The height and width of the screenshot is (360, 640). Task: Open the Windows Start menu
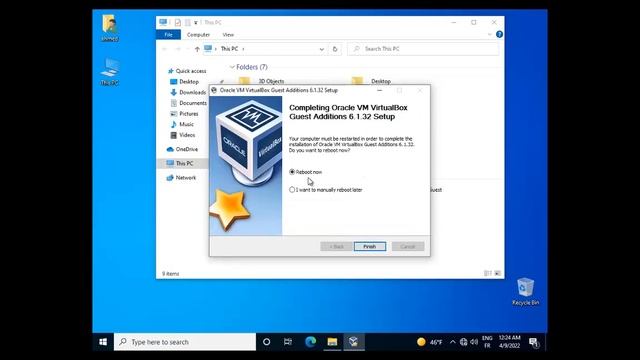point(103,342)
